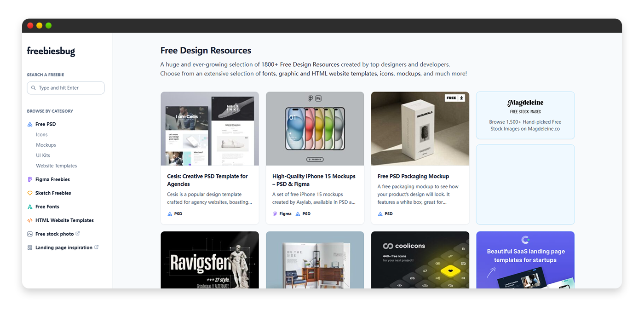
Task: Click the freebiesbug logo
Action: pyautogui.click(x=51, y=51)
